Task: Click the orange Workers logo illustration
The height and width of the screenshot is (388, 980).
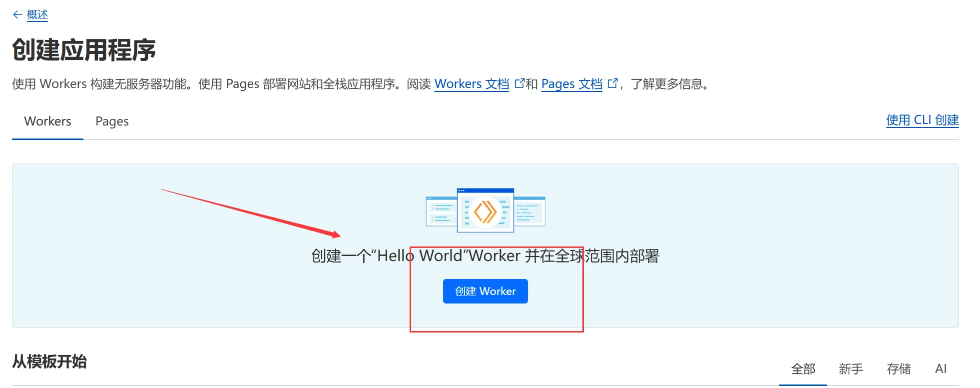Action: [485, 211]
